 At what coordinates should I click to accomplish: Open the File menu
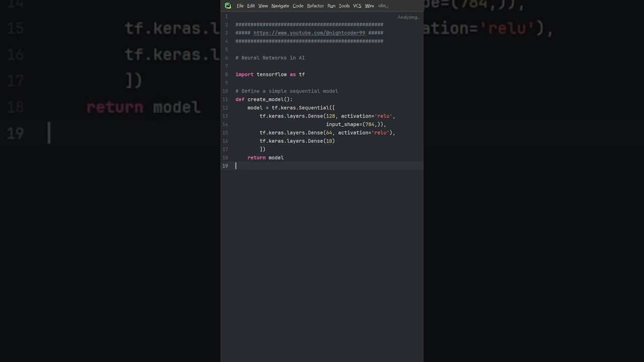point(240,6)
